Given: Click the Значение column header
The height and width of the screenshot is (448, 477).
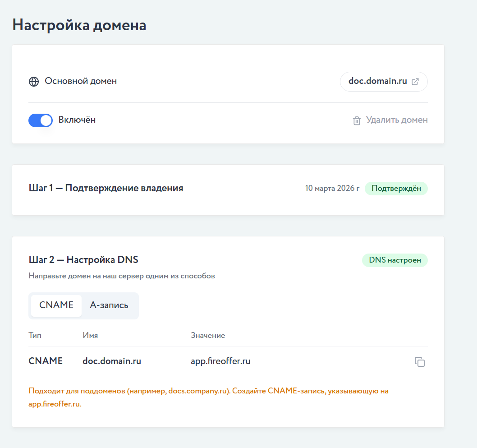Looking at the screenshot, I should click(208, 335).
